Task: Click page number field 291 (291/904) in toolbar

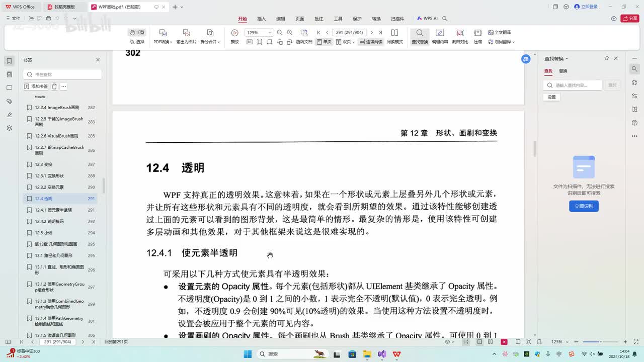Action: [x=349, y=32]
